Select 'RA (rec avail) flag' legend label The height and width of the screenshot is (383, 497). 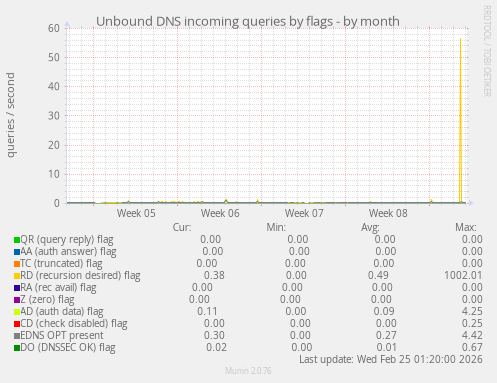point(58,288)
